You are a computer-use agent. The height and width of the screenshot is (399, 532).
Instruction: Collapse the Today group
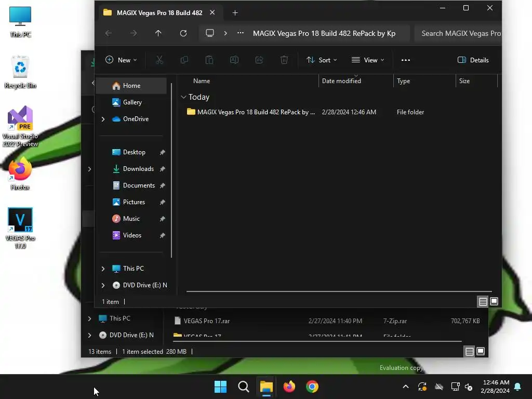pyautogui.click(x=183, y=97)
